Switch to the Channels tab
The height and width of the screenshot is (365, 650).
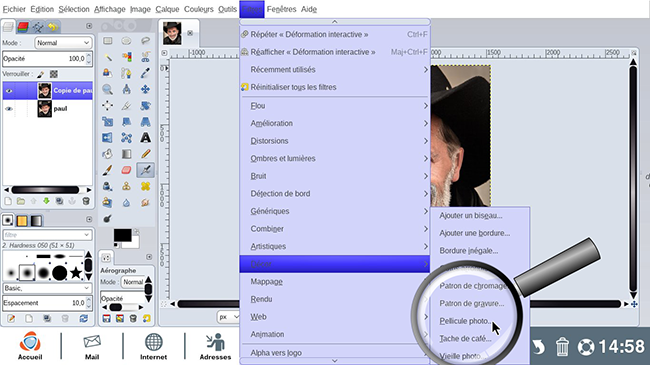[x=23, y=27]
